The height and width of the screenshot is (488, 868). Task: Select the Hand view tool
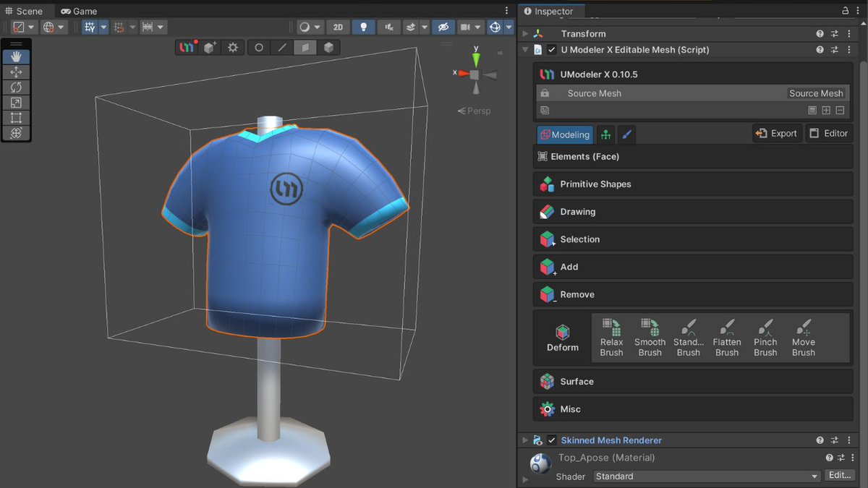click(x=16, y=56)
